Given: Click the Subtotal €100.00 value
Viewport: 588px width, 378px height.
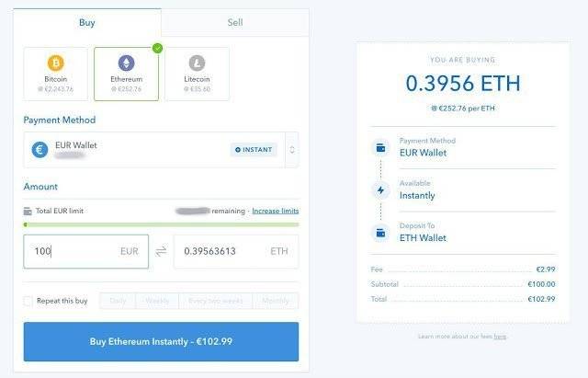Looking at the screenshot, I should click(x=541, y=284).
